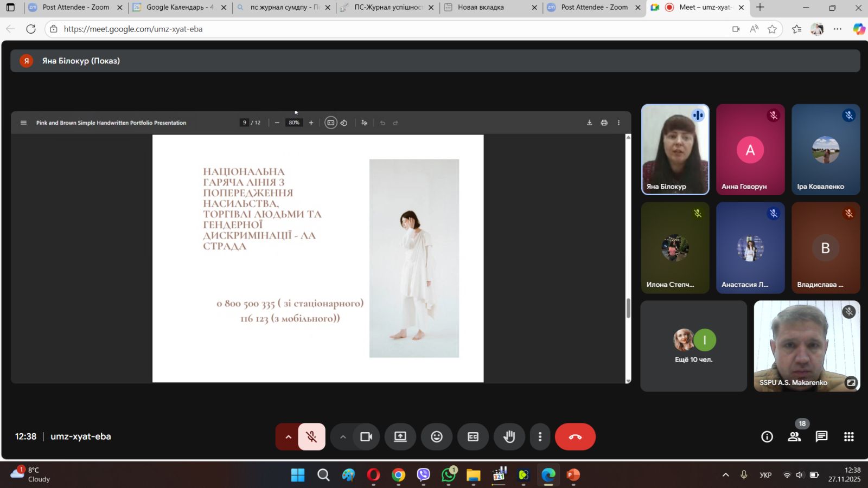
Task: Toggle closed captions button
Action: [x=473, y=436]
